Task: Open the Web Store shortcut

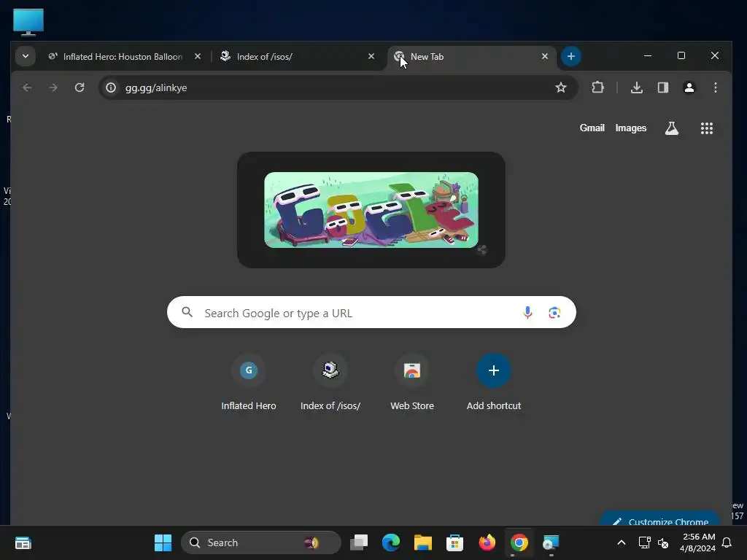Action: (x=412, y=383)
